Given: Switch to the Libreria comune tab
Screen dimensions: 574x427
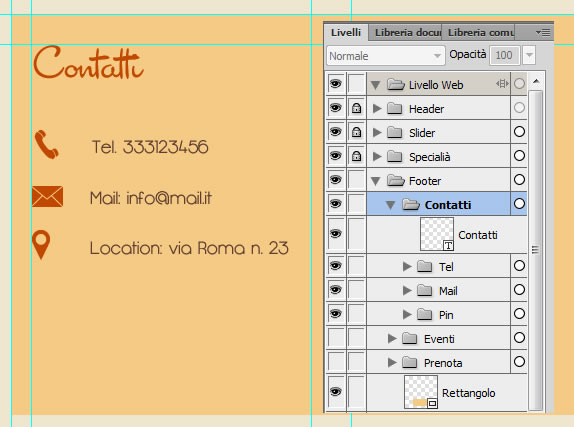Looking at the screenshot, I should pyautogui.click(x=478, y=32).
